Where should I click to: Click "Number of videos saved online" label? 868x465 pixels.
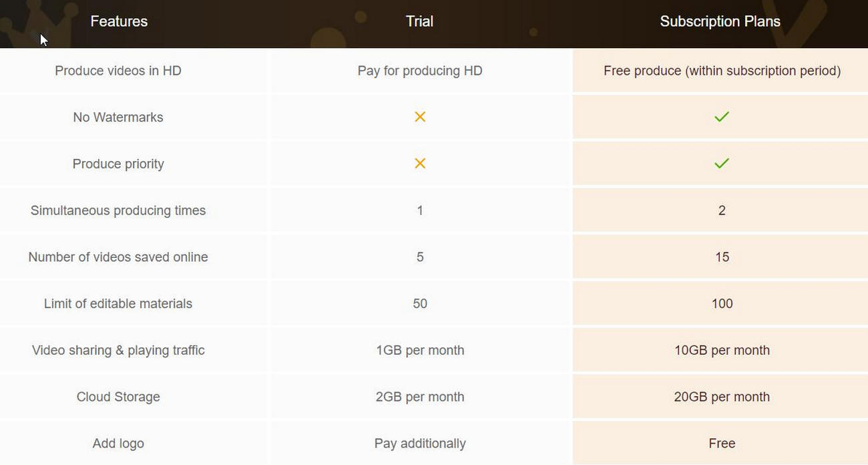(x=118, y=257)
